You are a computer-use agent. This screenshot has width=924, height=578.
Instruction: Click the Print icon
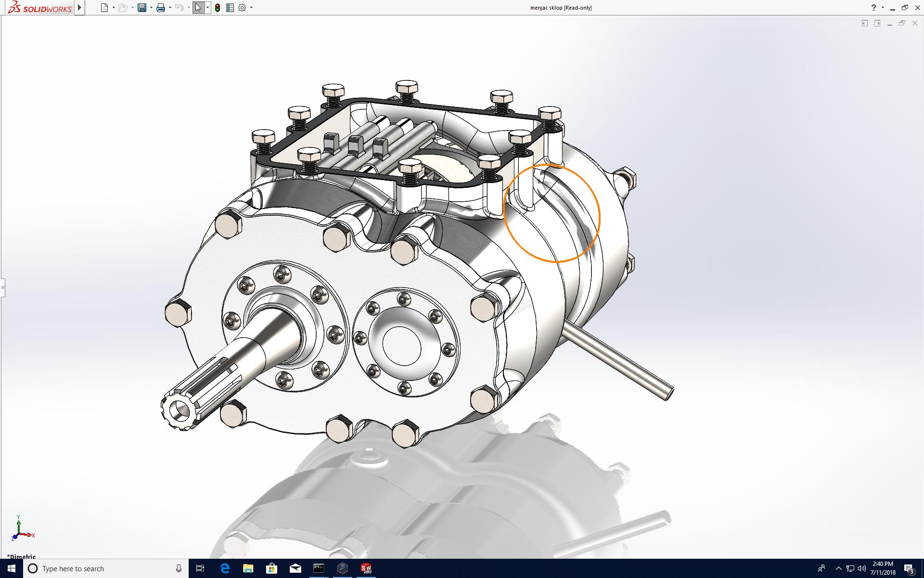pyautogui.click(x=161, y=8)
